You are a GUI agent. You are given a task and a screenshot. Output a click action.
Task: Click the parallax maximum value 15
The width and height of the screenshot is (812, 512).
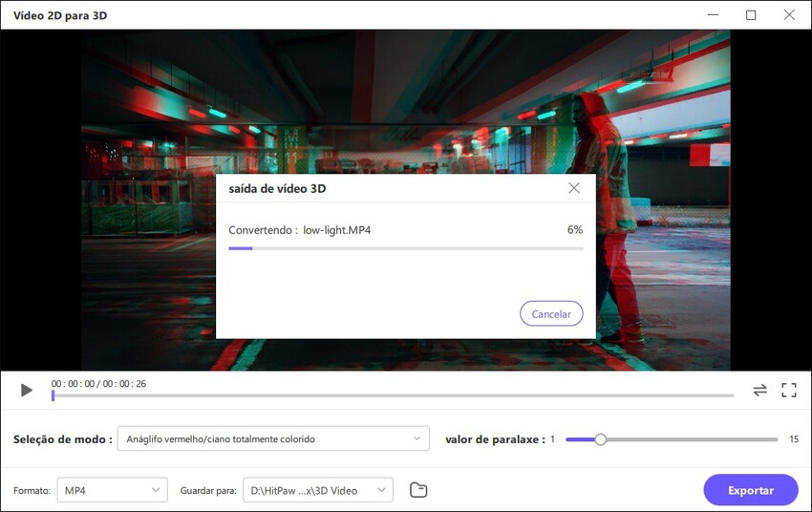(794, 439)
